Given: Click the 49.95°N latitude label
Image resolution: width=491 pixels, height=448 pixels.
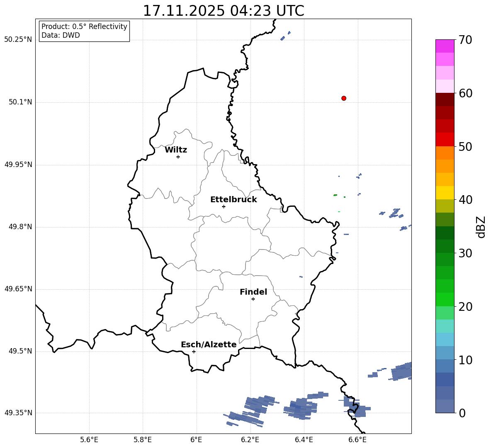Looking at the screenshot, I should (x=18, y=165).
